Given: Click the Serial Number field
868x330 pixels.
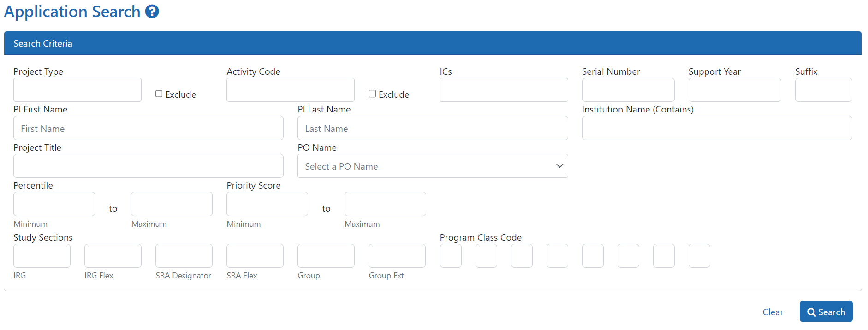Looking at the screenshot, I should 628,90.
